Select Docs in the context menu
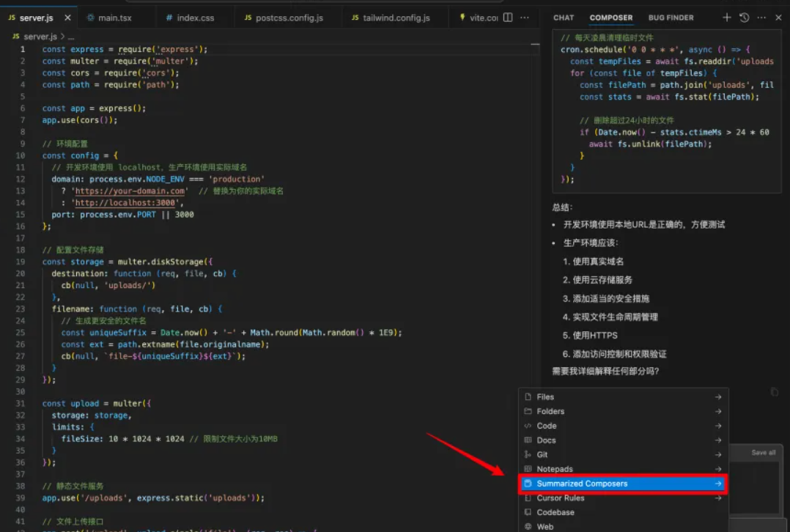The image size is (790, 532). pos(623,440)
